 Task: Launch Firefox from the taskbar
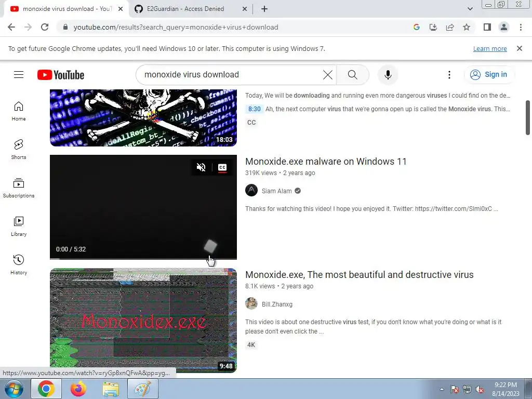tap(78, 389)
